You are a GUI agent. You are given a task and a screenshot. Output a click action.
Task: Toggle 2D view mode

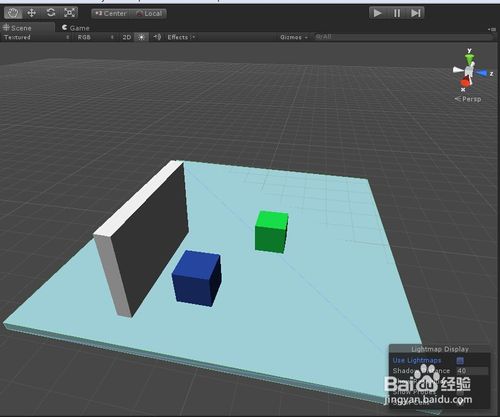click(126, 37)
